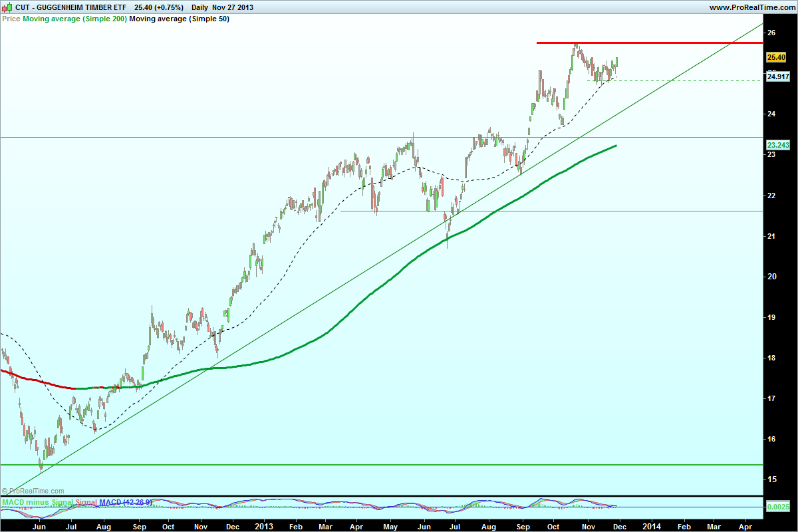
Task: Click the red horizontal resistance line
Action: (x=649, y=43)
